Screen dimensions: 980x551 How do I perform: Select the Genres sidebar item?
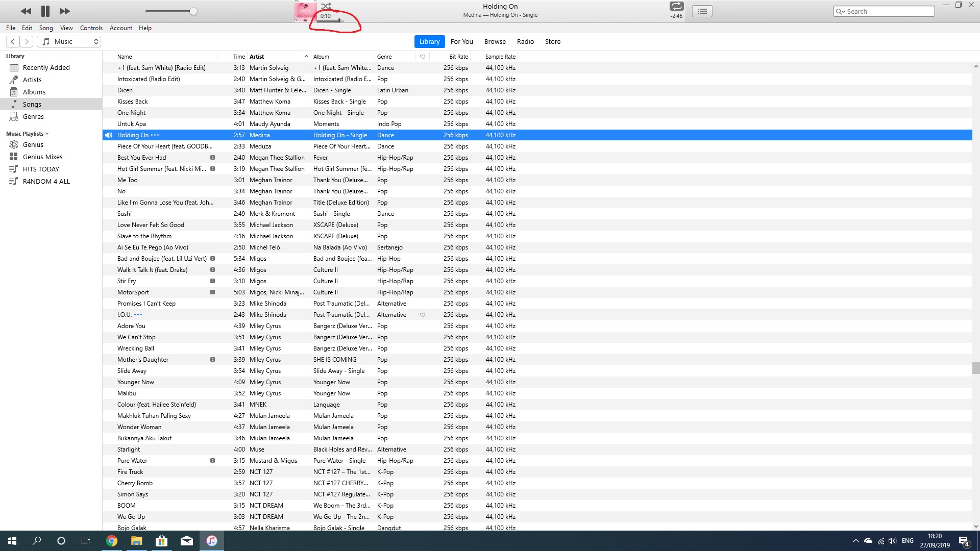point(33,116)
